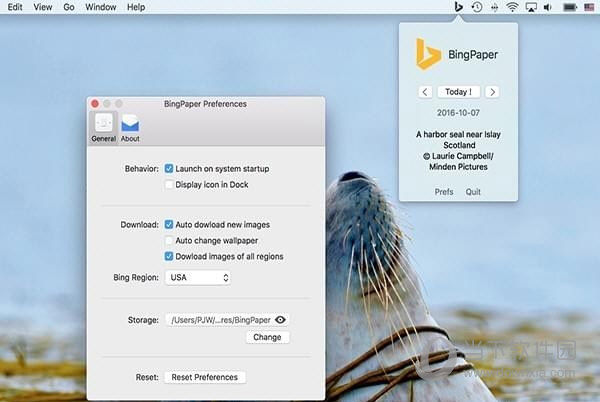Screen dimensions: 600x402
Task: Uncheck Auto dowload new images
Action: [169, 225]
